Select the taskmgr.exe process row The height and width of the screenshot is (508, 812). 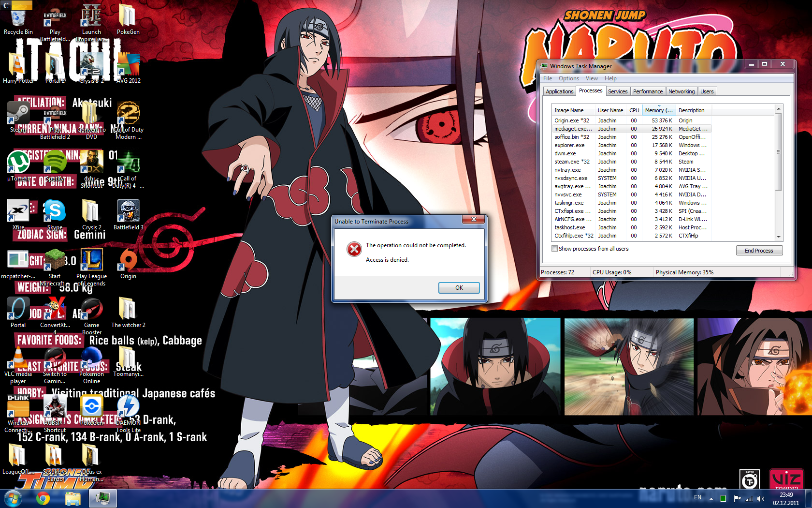click(x=631, y=203)
